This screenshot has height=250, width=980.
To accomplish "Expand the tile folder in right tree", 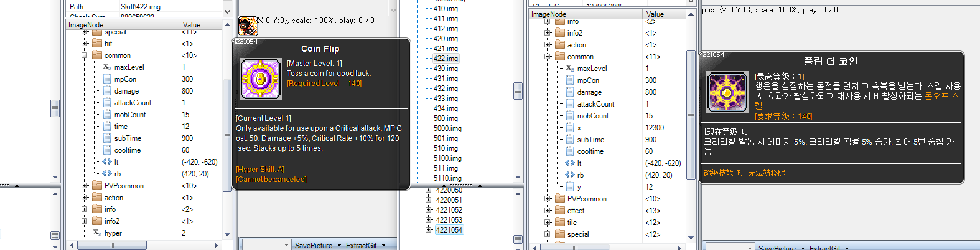I will point(548,223).
